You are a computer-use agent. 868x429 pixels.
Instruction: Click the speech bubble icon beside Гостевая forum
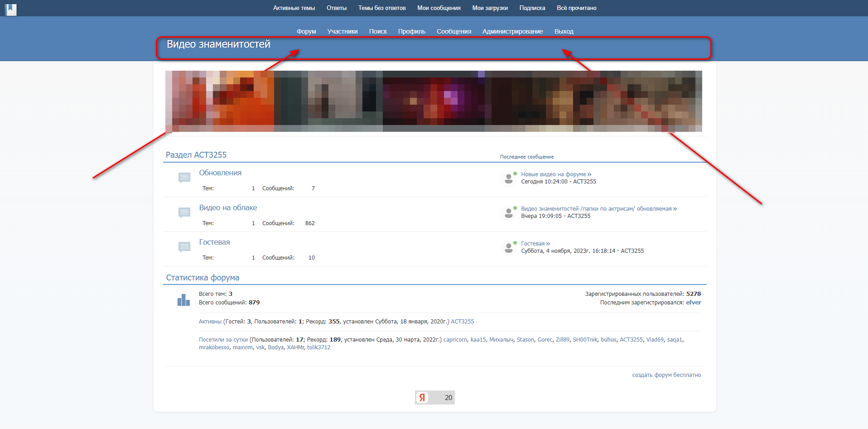(x=184, y=247)
